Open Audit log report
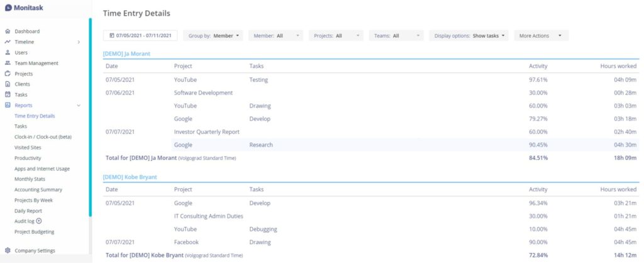The height and width of the screenshot is (263, 644). [x=25, y=221]
